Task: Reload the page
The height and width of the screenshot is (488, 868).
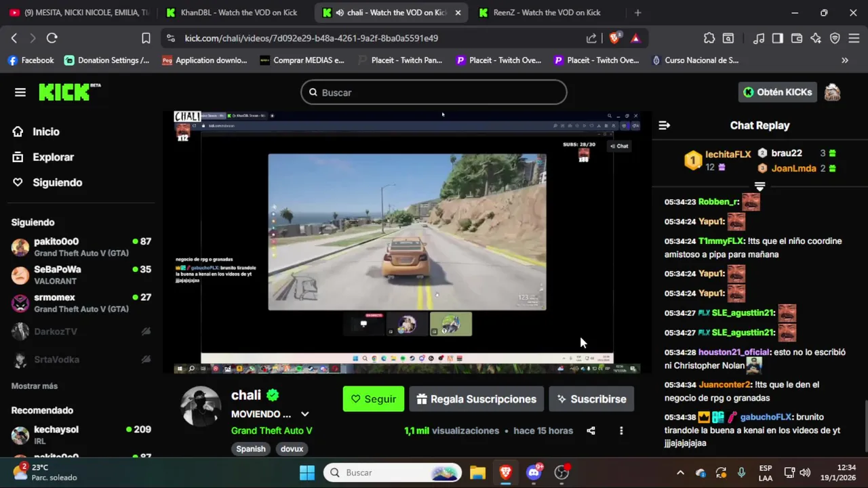Action: coord(52,38)
